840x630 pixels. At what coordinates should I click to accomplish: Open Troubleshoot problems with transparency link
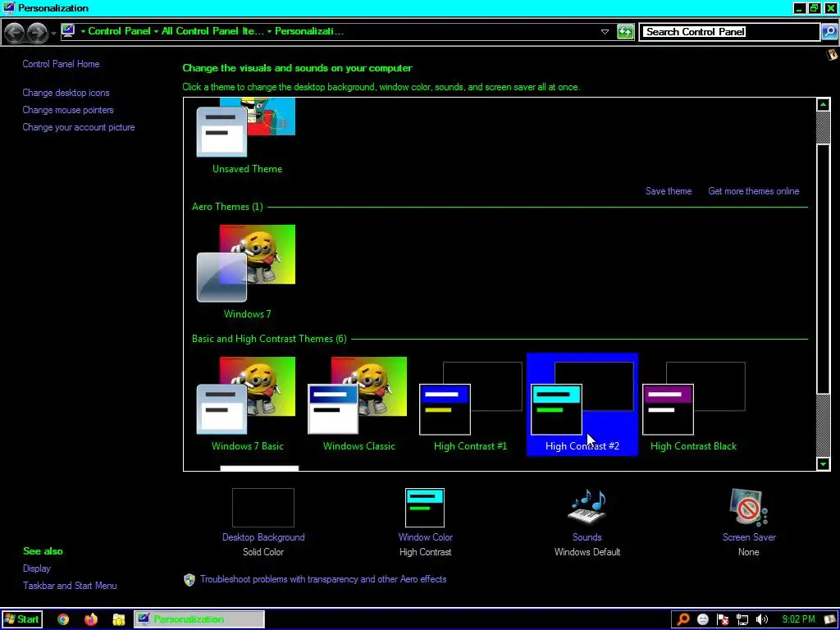pos(323,579)
